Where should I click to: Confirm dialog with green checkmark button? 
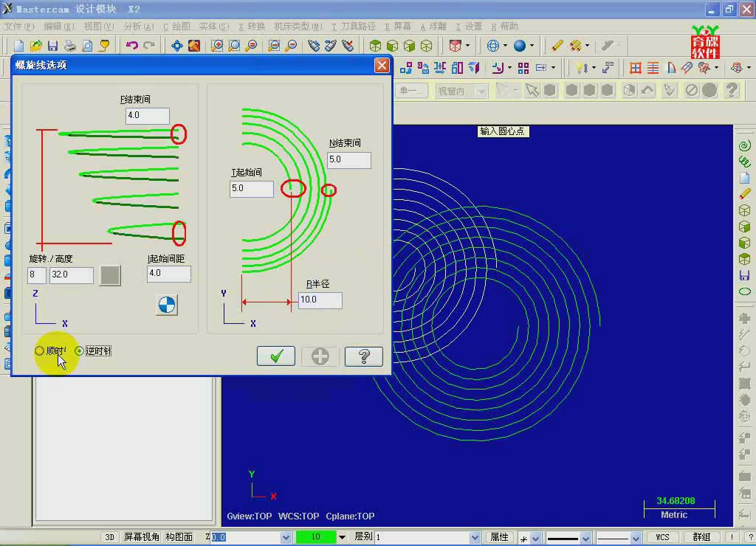coord(276,356)
